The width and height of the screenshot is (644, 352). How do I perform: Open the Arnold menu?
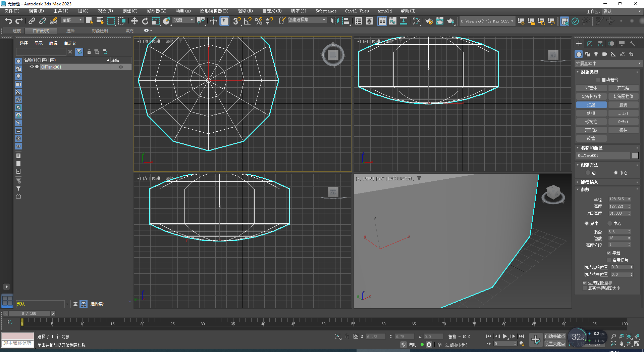coord(384,11)
